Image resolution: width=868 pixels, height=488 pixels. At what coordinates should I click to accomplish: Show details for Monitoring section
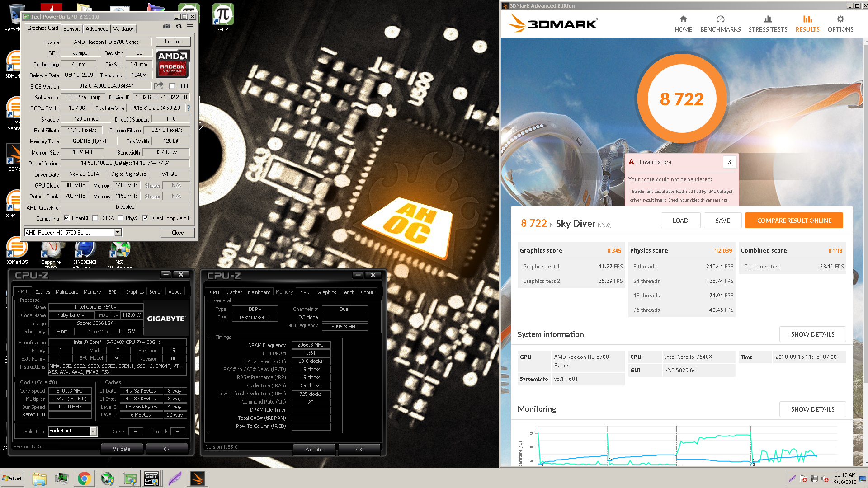tap(812, 409)
